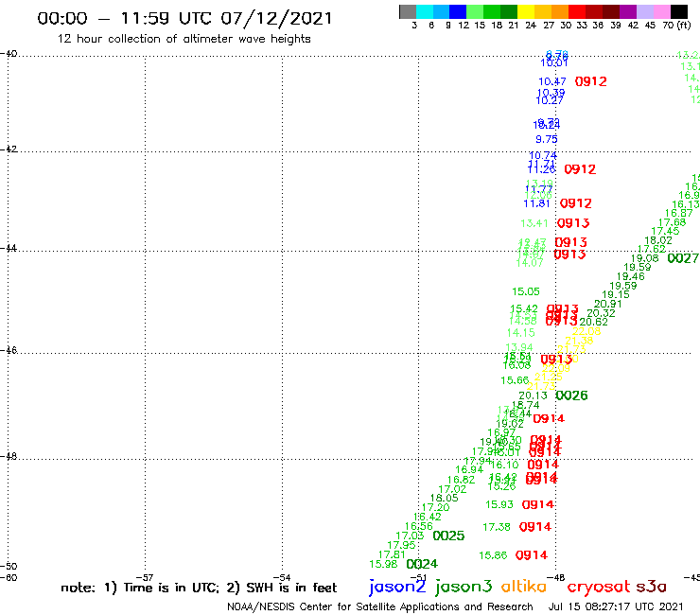Click the gray 0-3 ft legend swatch
This screenshot has width=700, height=615.
[x=408, y=11]
